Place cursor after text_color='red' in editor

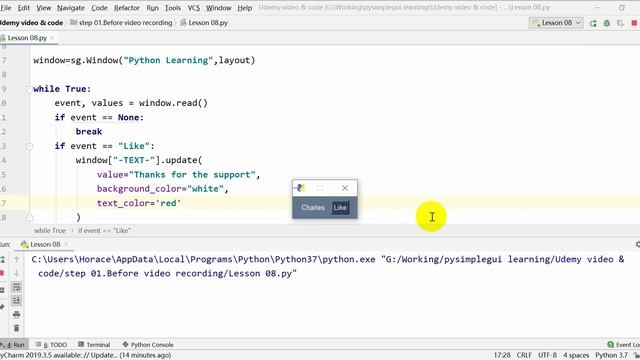click(x=181, y=203)
